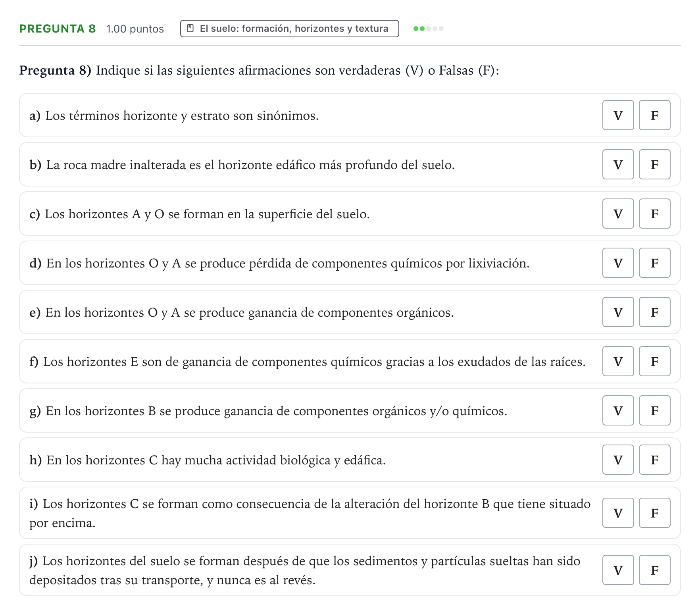Choose F for statement c) horizontes A y O
Viewport: 700px width, 616px height.
coord(654,214)
